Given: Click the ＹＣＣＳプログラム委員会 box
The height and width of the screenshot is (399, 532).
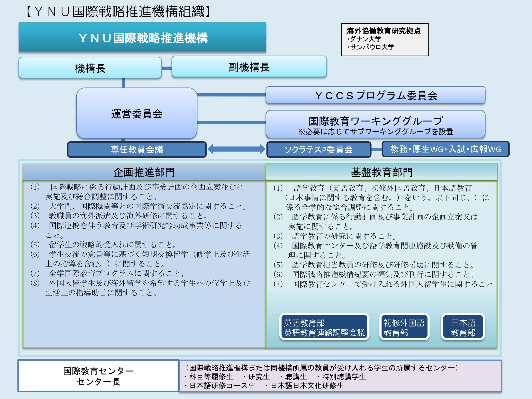Looking at the screenshot, I should [376, 95].
